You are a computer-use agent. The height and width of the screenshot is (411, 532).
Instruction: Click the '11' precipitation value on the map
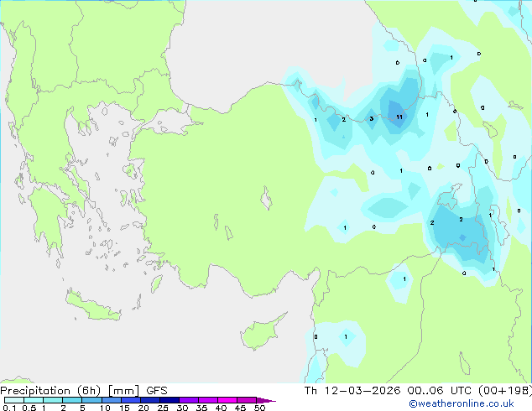click(399, 117)
